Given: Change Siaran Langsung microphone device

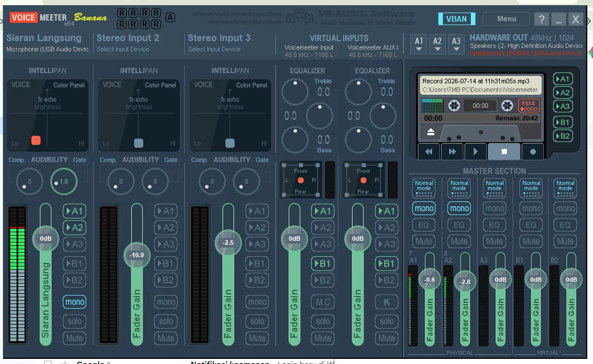Looking at the screenshot, I should click(47, 49).
